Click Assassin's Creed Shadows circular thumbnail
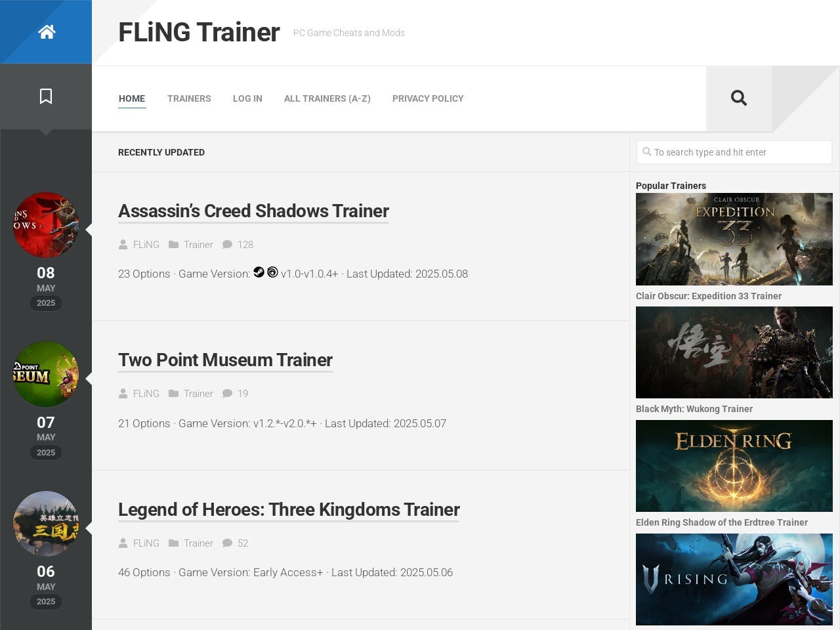 46,225
